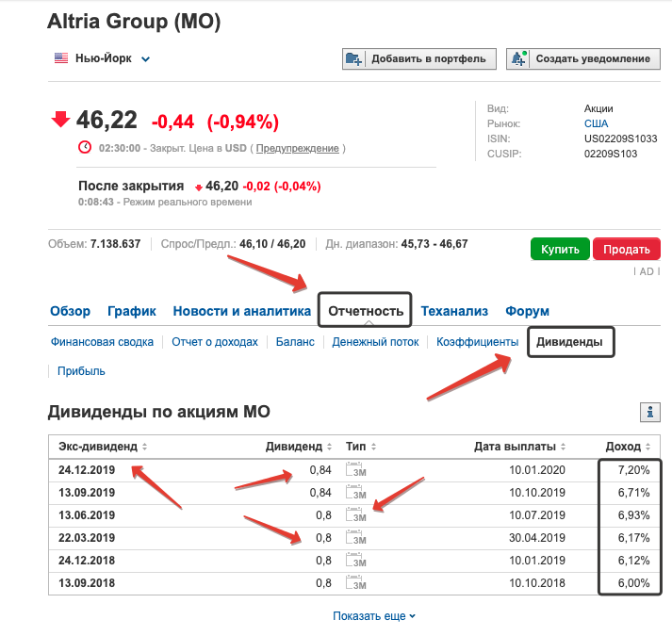
Task: Click Создать уведомление button
Action: tap(583, 58)
